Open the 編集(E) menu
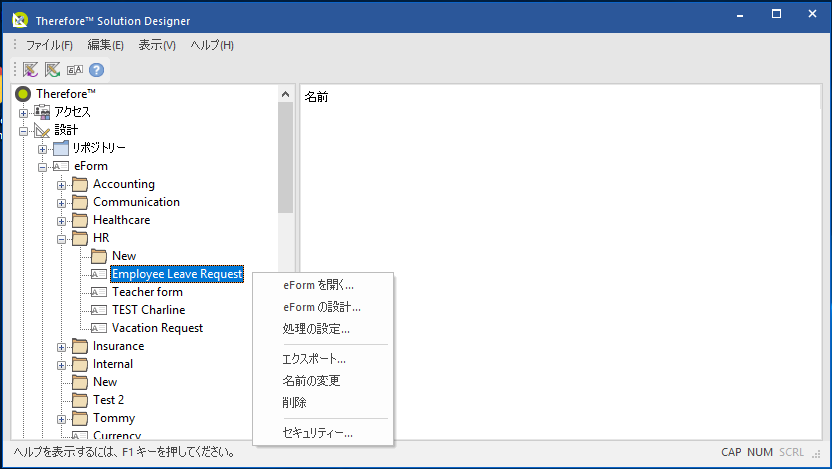 [x=106, y=45]
